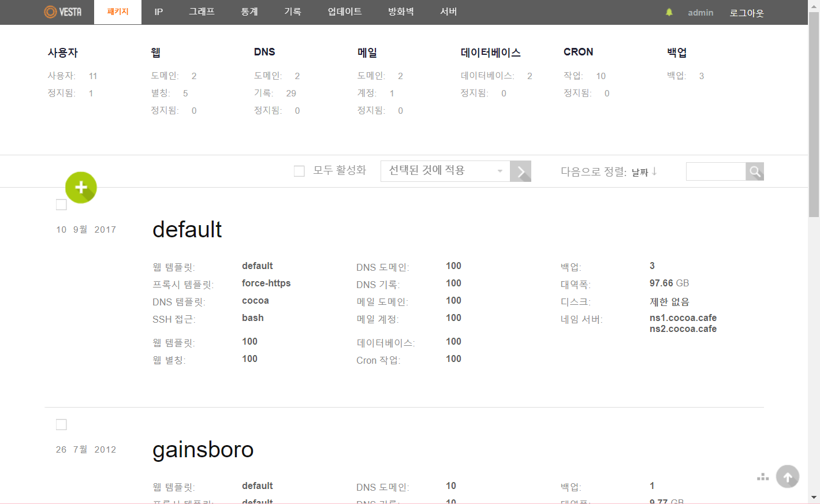Image resolution: width=820 pixels, height=504 pixels.
Task: Click the 로그아웃 link
Action: [747, 13]
